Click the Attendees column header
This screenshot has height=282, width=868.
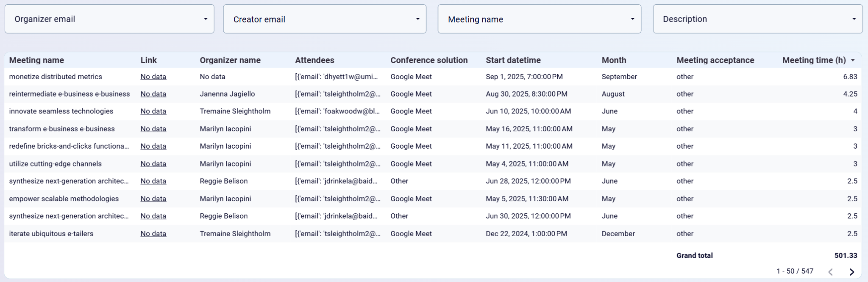[314, 60]
